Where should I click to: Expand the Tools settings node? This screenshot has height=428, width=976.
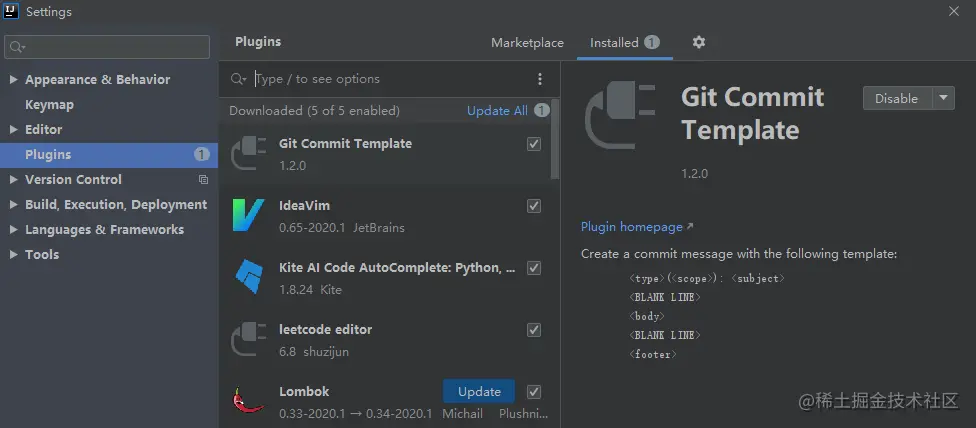point(14,254)
